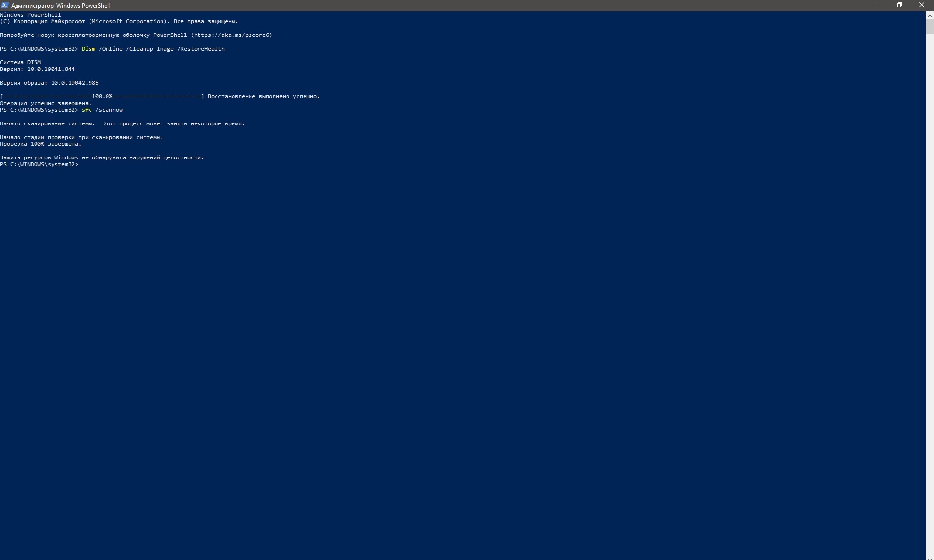The height and width of the screenshot is (560, 934).
Task: Restore down the PowerShell window
Action: pyautogui.click(x=899, y=5)
